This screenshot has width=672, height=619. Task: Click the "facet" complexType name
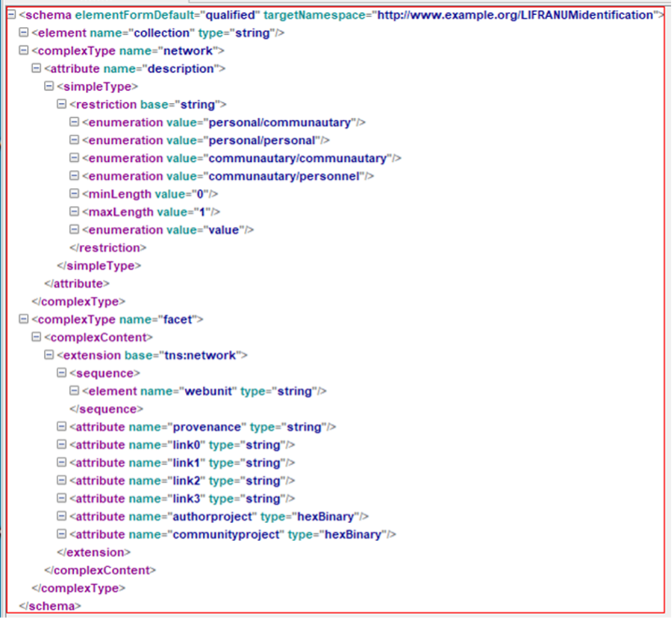[x=178, y=319]
